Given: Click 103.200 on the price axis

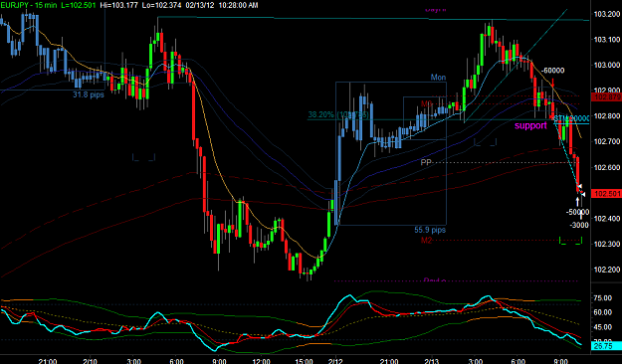Looking at the screenshot, I should pyautogui.click(x=606, y=14).
